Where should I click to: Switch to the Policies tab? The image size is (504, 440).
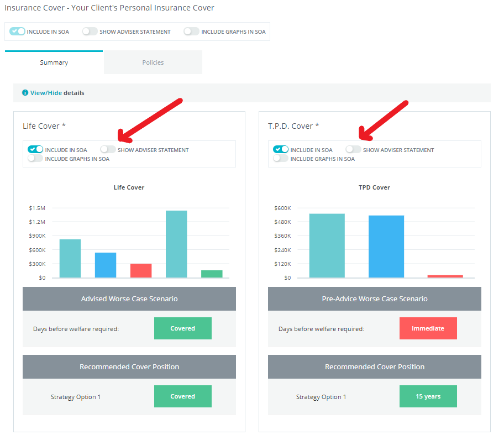153,62
